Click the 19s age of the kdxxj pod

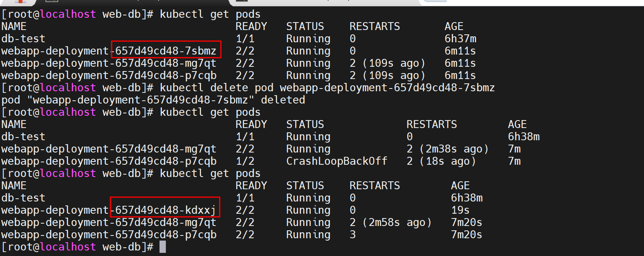click(x=460, y=210)
